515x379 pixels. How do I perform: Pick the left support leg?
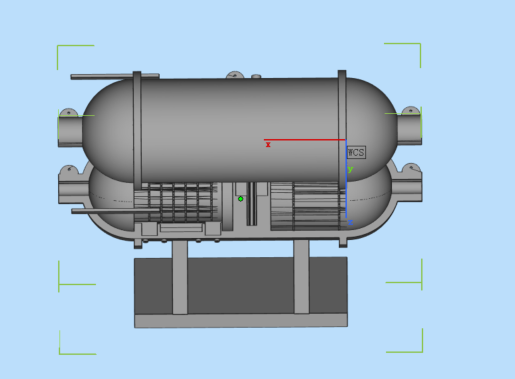pyautogui.click(x=180, y=277)
